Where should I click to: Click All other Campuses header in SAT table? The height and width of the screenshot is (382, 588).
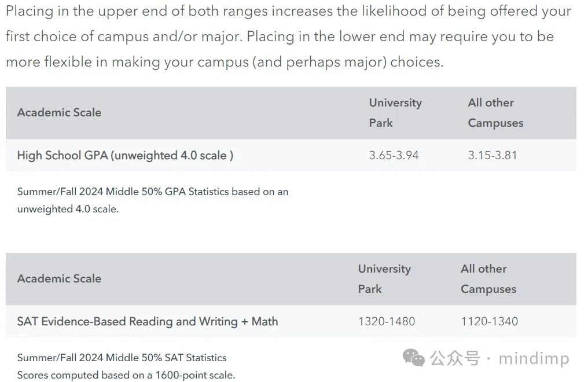coord(488,278)
